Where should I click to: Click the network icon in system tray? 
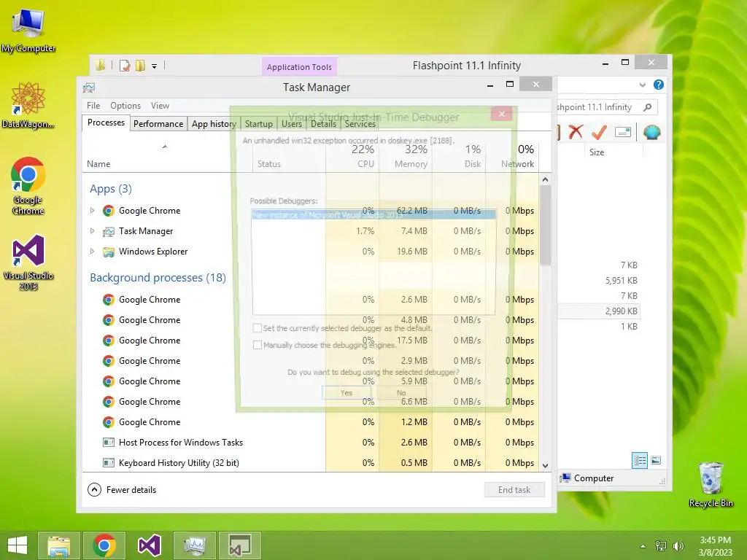(x=660, y=545)
